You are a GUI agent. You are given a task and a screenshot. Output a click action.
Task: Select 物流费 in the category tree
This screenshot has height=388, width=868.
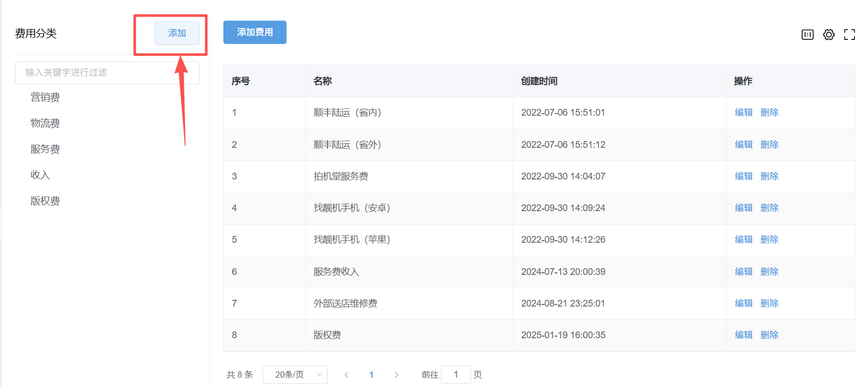pos(45,123)
